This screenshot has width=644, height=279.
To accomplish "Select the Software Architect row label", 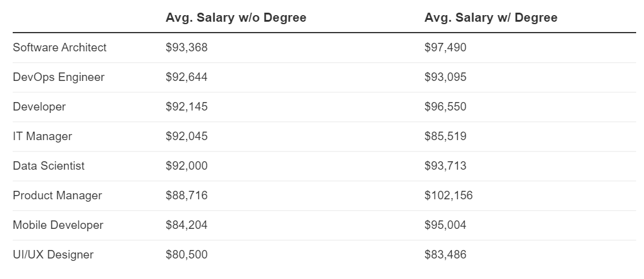I will point(59,48).
